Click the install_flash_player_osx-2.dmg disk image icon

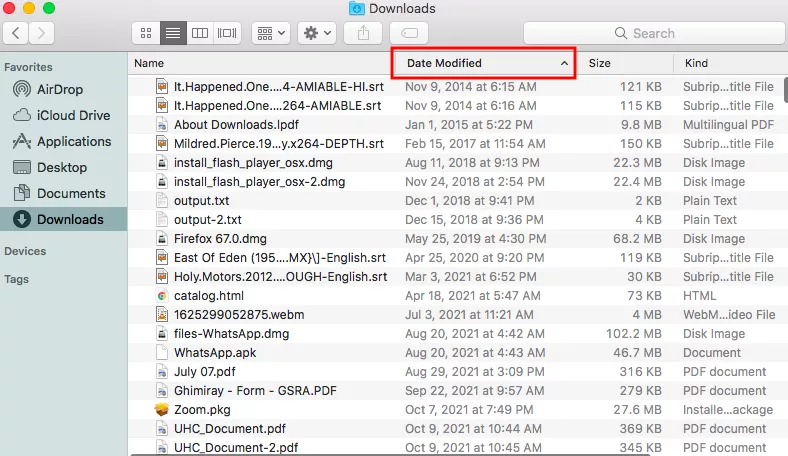point(162,182)
